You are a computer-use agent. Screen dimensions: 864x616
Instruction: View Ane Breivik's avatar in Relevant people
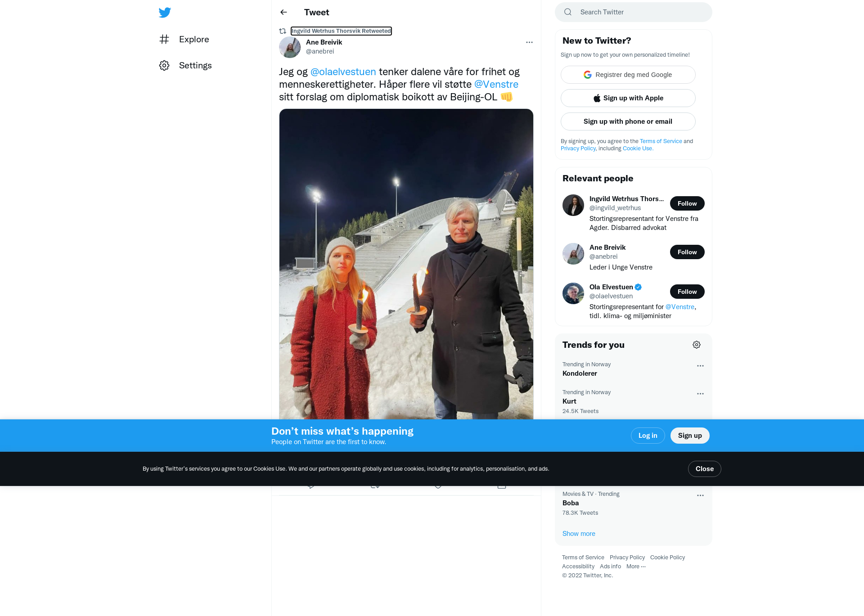click(x=573, y=254)
